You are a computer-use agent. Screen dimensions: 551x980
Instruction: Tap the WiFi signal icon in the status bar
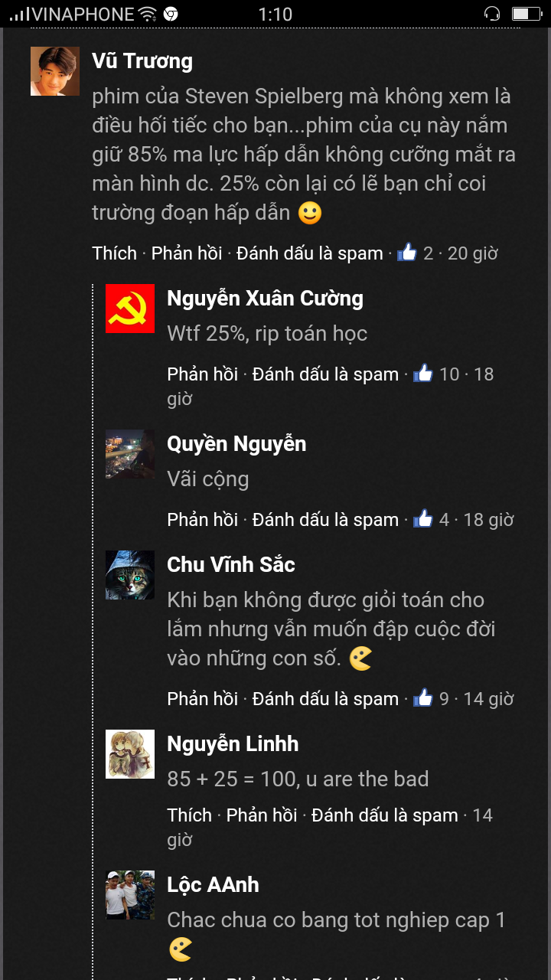pos(147,14)
